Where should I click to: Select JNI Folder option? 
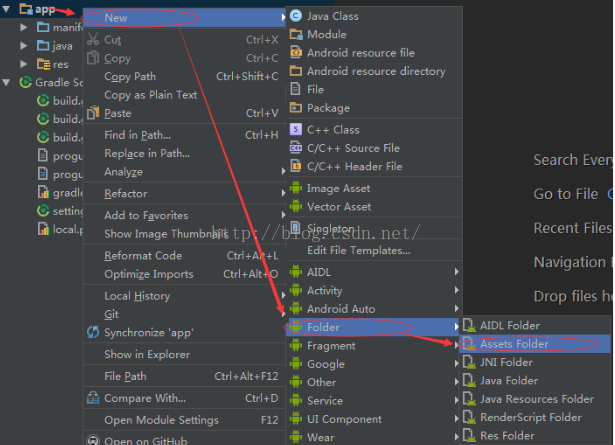[506, 362]
